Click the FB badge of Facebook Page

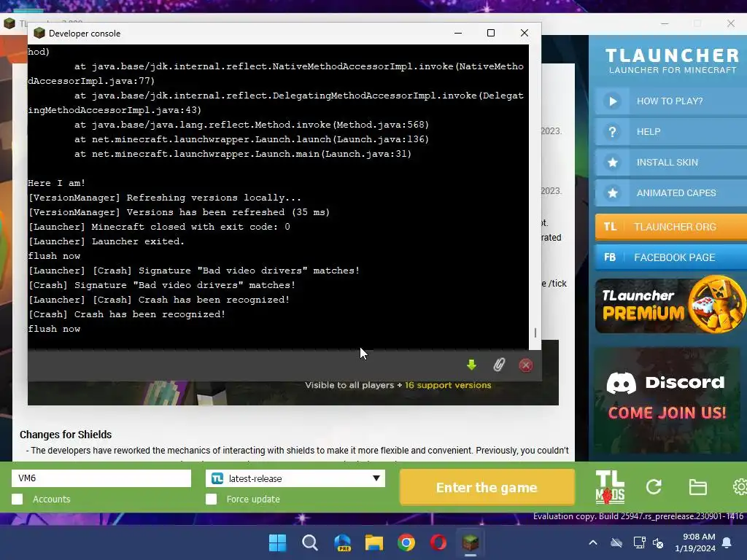(x=610, y=257)
